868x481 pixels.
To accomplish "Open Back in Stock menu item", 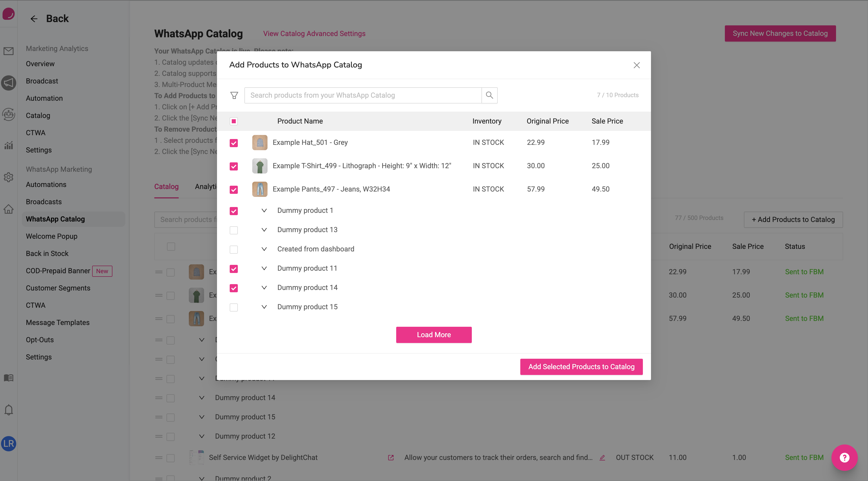I will 47,253.
